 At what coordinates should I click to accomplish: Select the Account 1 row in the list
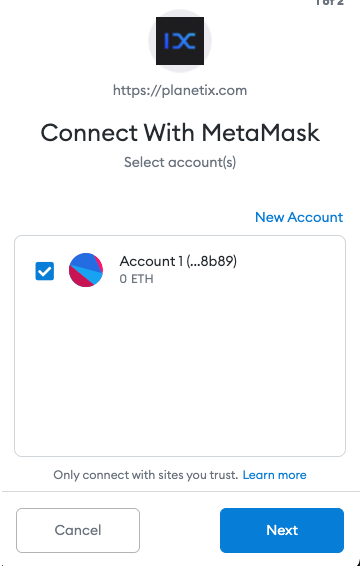click(180, 270)
